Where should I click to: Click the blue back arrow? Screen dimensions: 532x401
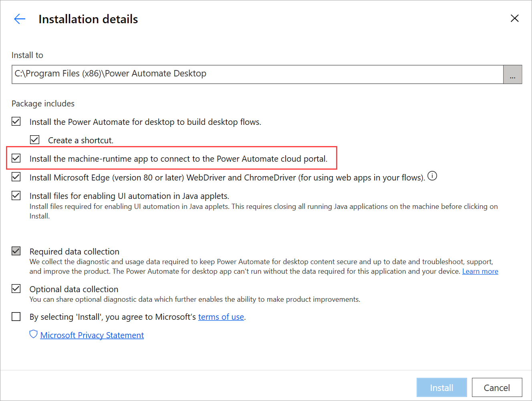[x=19, y=18]
